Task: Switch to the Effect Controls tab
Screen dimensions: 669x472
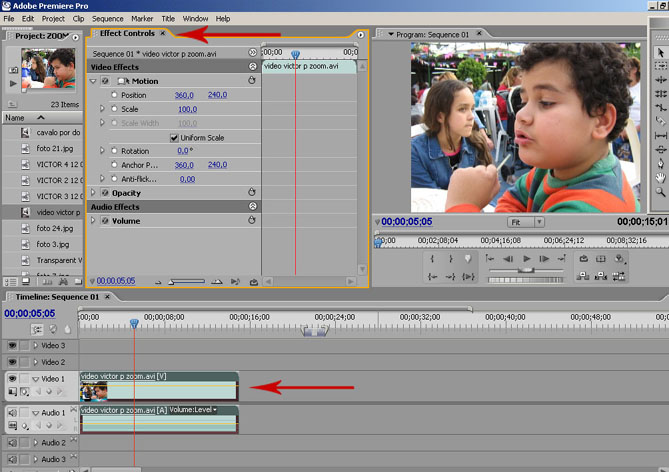Action: [x=126, y=34]
